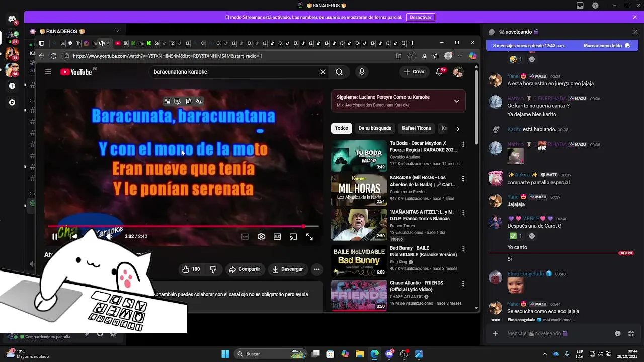
Task: Go to the YouTube home logo
Action: pyautogui.click(x=76, y=72)
